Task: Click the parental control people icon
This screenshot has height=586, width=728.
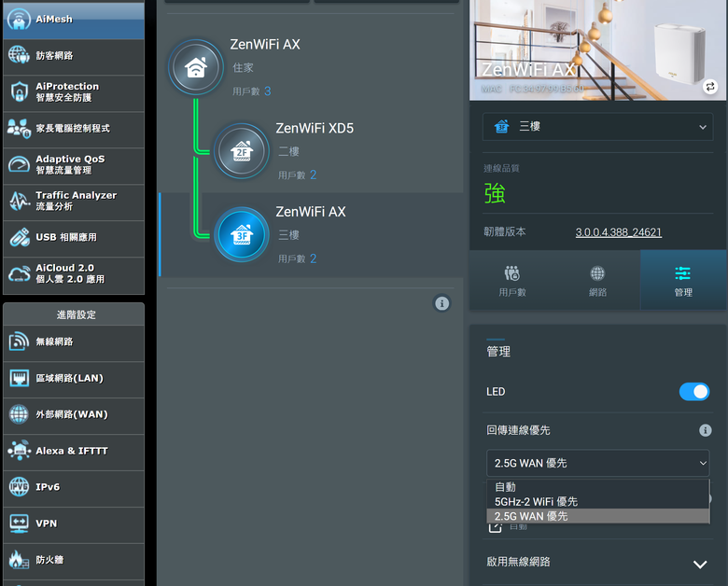Action: 19,128
